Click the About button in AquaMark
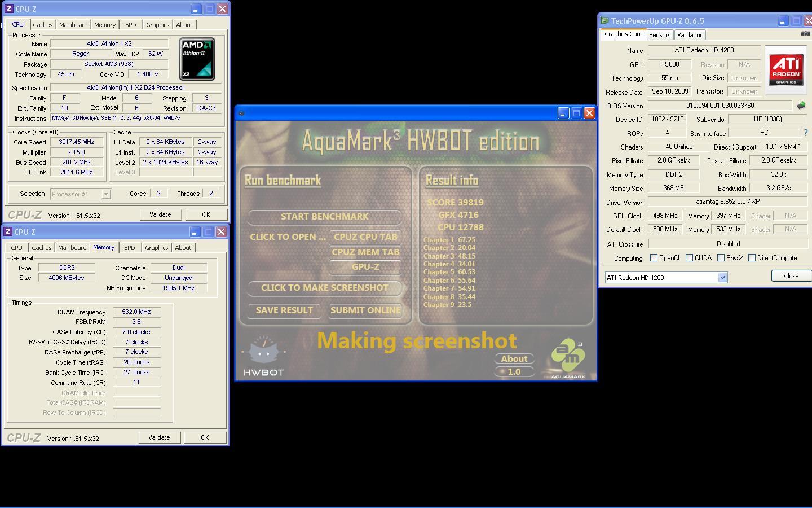This screenshot has width=812, height=508. pos(514,359)
